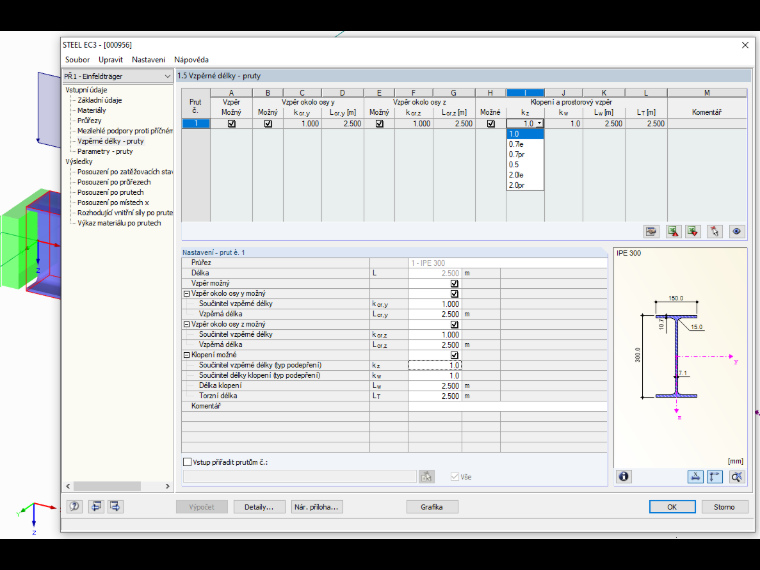The image size is (760, 570).
Task: Select Materiály in navigator tree
Action: coord(92,111)
